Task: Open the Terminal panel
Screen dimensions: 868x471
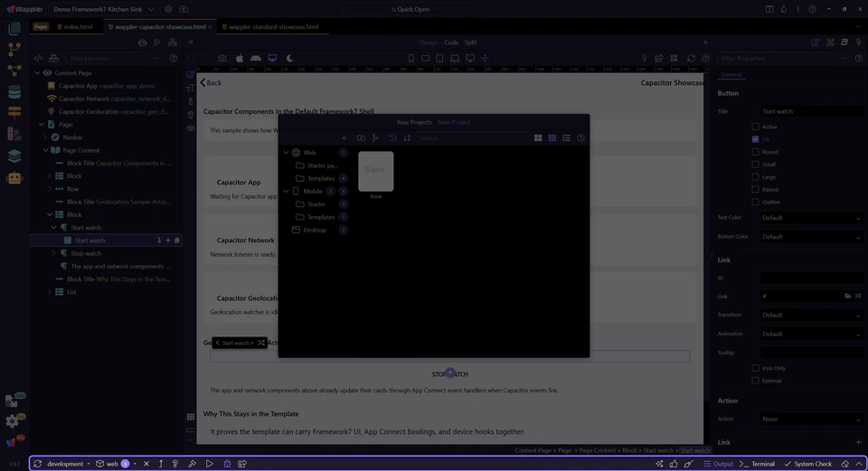Action: (758, 464)
